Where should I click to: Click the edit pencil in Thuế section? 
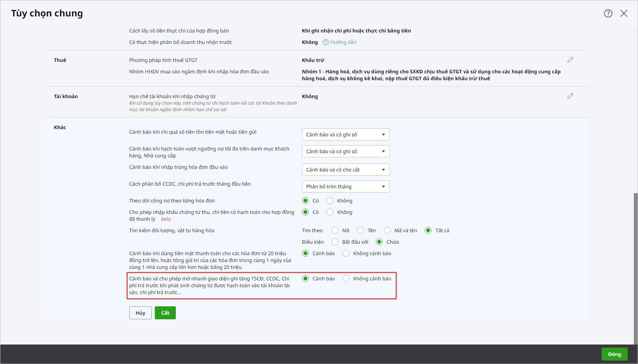[x=570, y=60]
